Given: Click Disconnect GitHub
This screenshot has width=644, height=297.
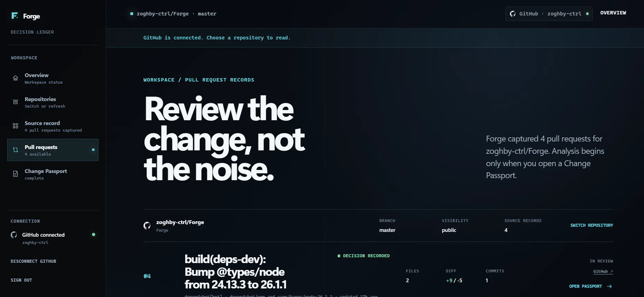Looking at the screenshot, I should [x=34, y=261].
